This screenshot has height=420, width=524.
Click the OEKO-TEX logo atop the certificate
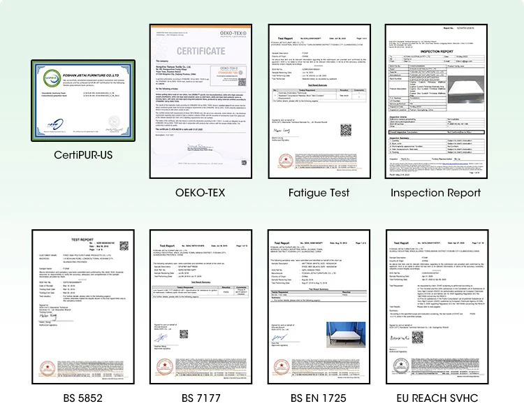233,34
